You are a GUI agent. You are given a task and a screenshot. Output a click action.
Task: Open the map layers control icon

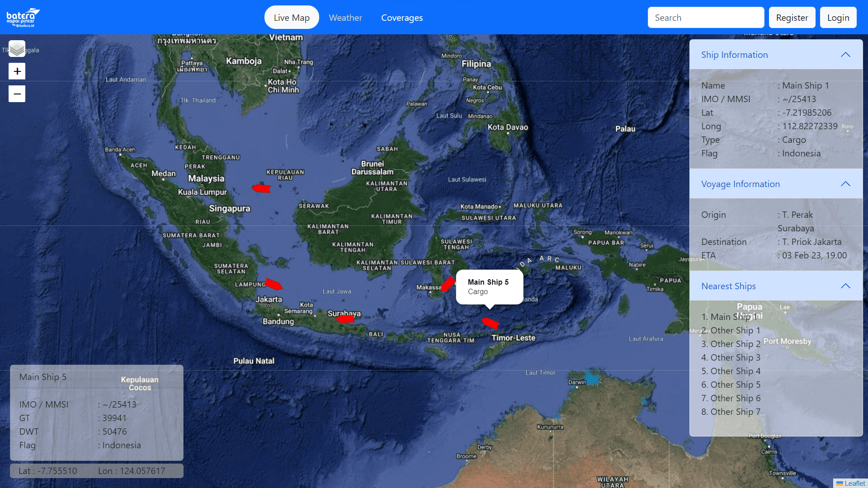coord(17,49)
